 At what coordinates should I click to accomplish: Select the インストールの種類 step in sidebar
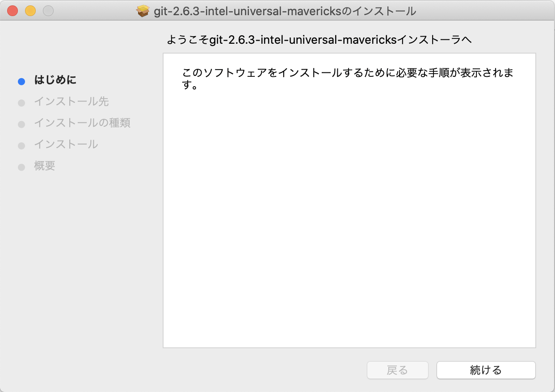pos(82,123)
